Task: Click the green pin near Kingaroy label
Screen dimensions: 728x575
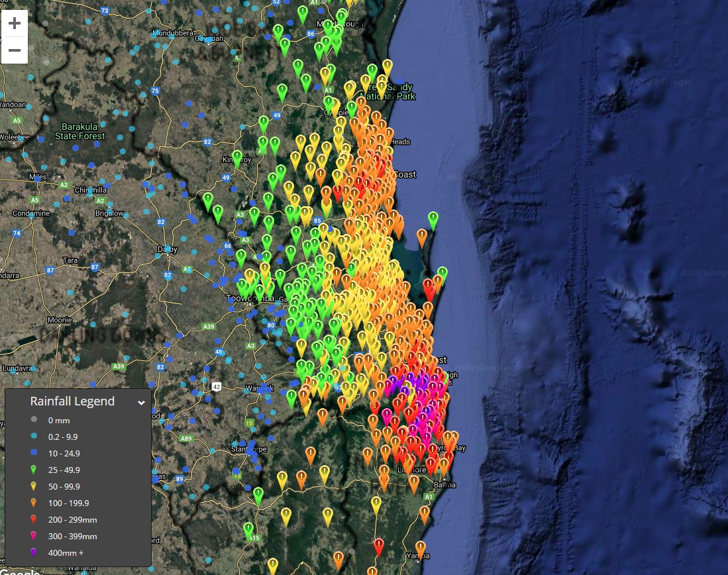Action: coord(237,159)
